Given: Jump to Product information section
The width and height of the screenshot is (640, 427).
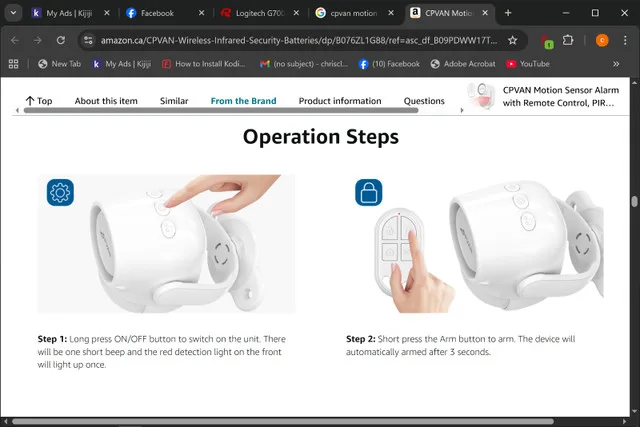Looking at the screenshot, I should coord(339,101).
